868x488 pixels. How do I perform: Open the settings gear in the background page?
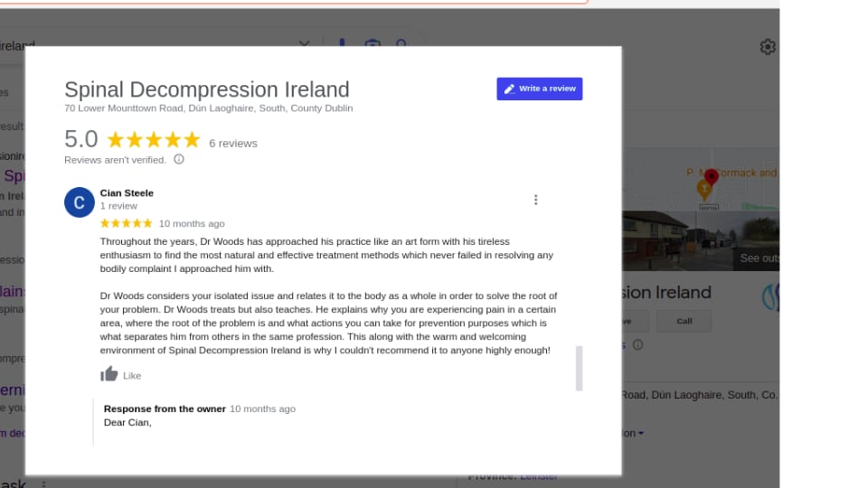pyautogui.click(x=768, y=47)
